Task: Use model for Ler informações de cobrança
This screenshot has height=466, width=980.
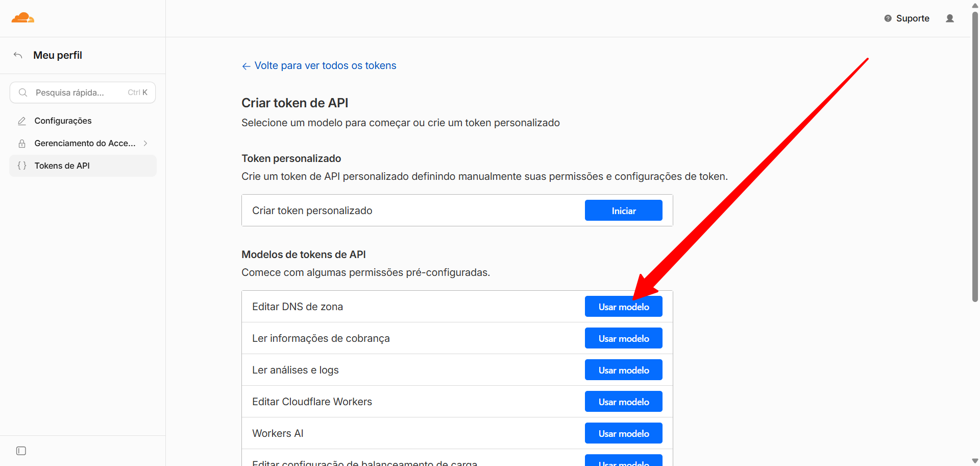Action: [x=624, y=338]
